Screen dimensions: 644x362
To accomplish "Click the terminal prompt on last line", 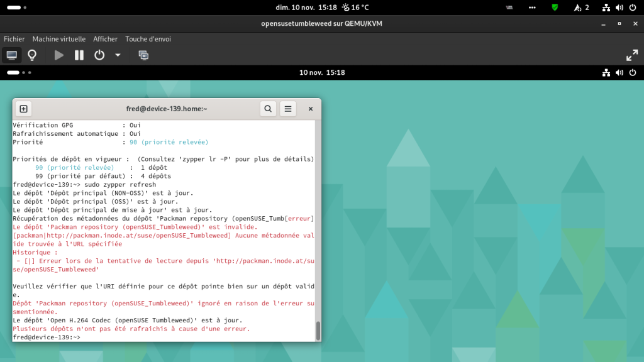I will 47,337.
